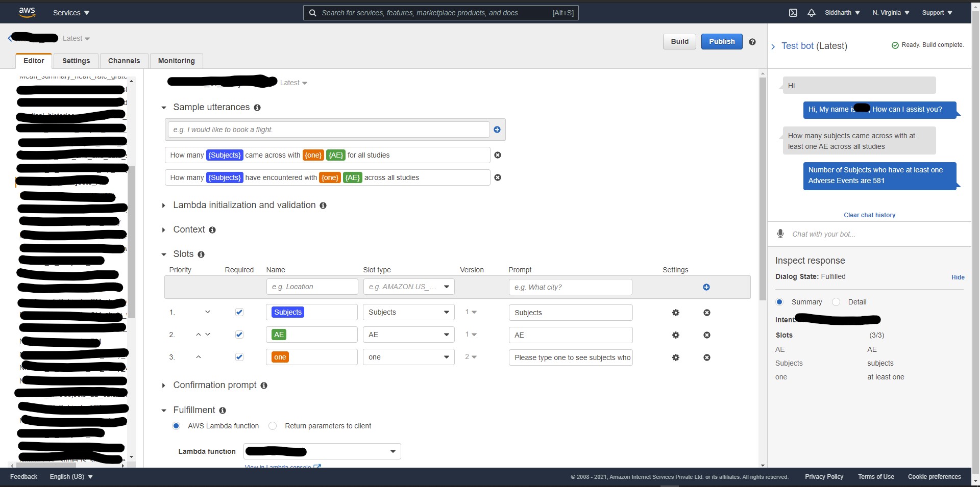Click the microphone icon in chat input
This screenshot has height=487, width=980.
pyautogui.click(x=780, y=234)
